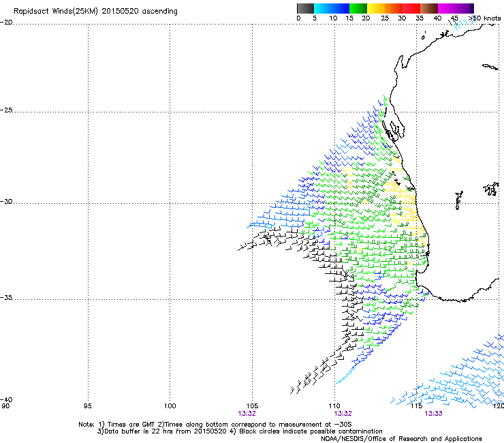Click the longitude label 110

pos(334,406)
